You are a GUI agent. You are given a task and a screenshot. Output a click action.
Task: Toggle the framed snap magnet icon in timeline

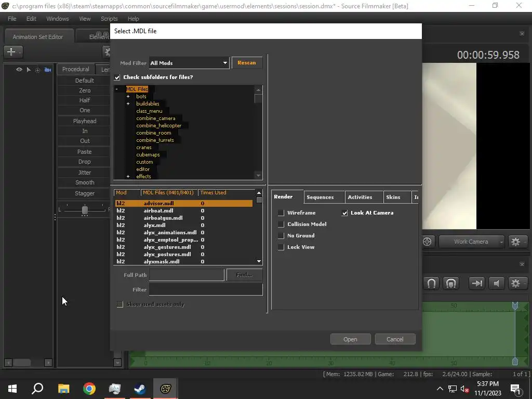(450, 283)
